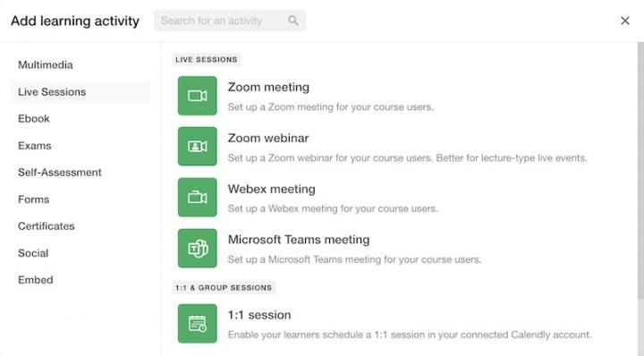Close the Add learning activity dialog
Image resolution: width=644 pixels, height=356 pixels.
pyautogui.click(x=625, y=21)
